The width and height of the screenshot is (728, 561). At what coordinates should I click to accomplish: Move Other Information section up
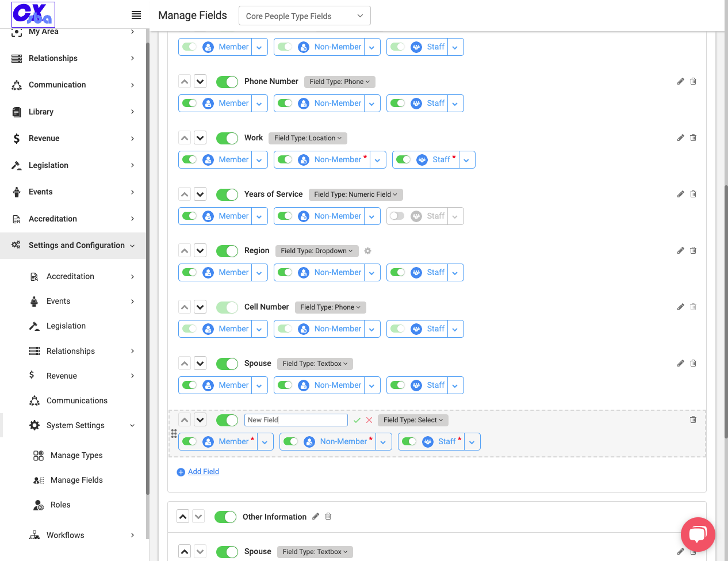click(183, 517)
